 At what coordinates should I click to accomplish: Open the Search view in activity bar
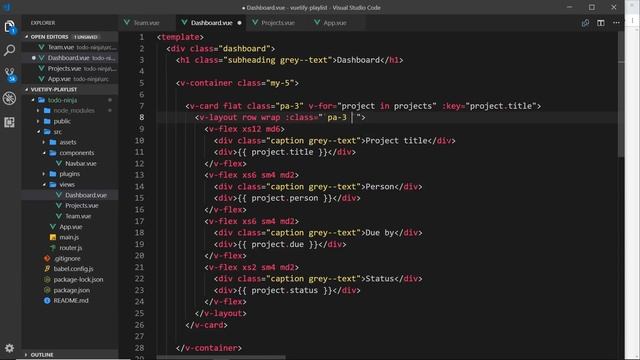[x=9, y=50]
